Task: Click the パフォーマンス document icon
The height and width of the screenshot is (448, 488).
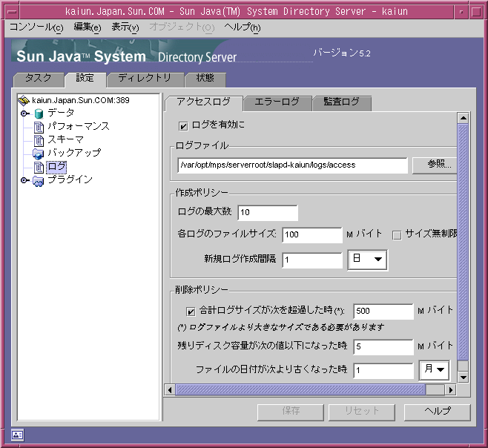Action: click(39, 127)
